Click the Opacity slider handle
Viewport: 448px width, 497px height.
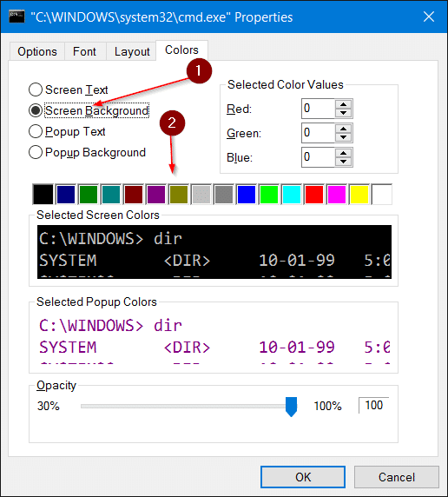291,407
